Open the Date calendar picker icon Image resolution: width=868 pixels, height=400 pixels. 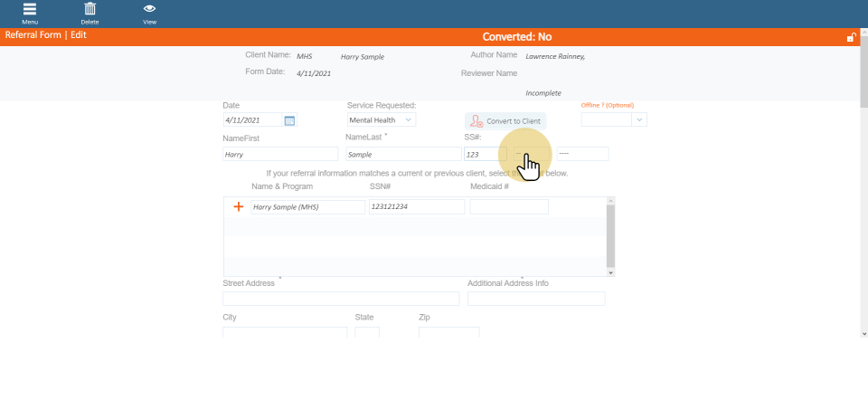[x=289, y=120]
